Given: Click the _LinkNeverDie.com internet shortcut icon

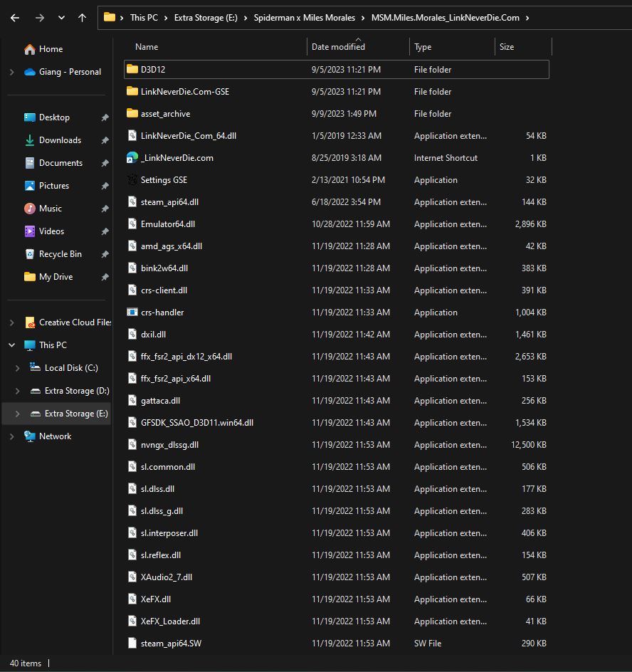Looking at the screenshot, I should tap(132, 158).
